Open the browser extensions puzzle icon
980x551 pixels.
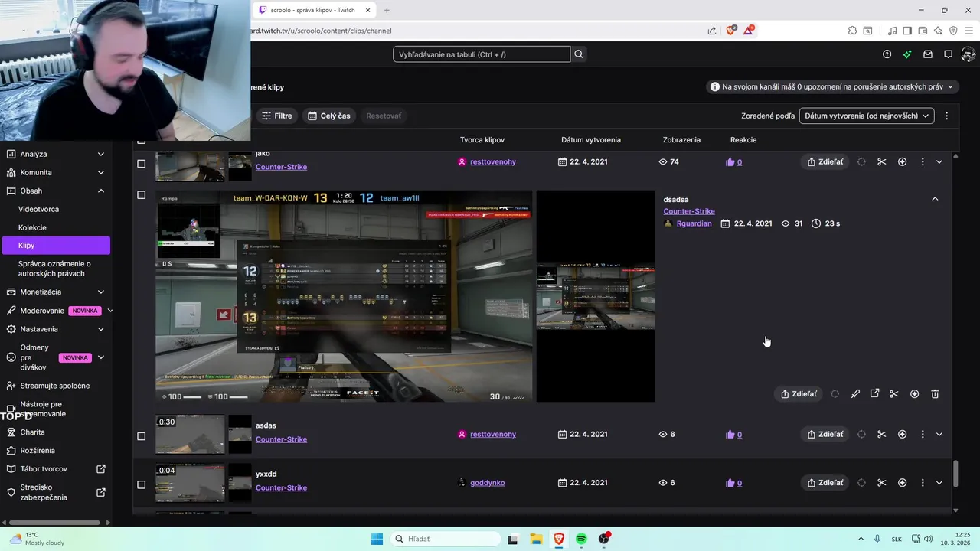click(x=852, y=31)
